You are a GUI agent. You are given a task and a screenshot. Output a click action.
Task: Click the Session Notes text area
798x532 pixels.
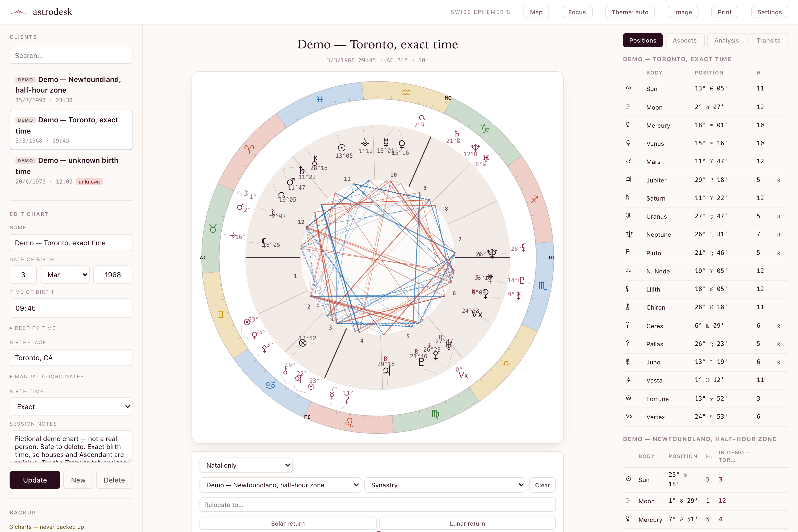click(x=71, y=447)
